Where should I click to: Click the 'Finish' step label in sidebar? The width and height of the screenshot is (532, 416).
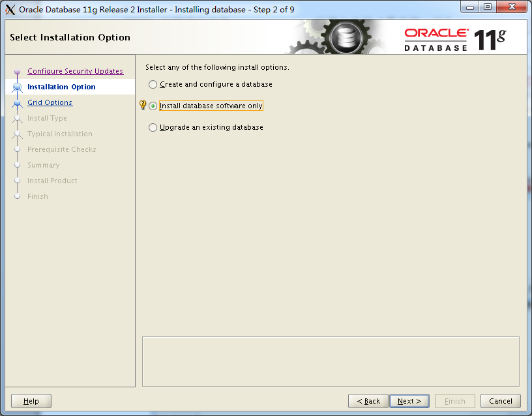38,196
